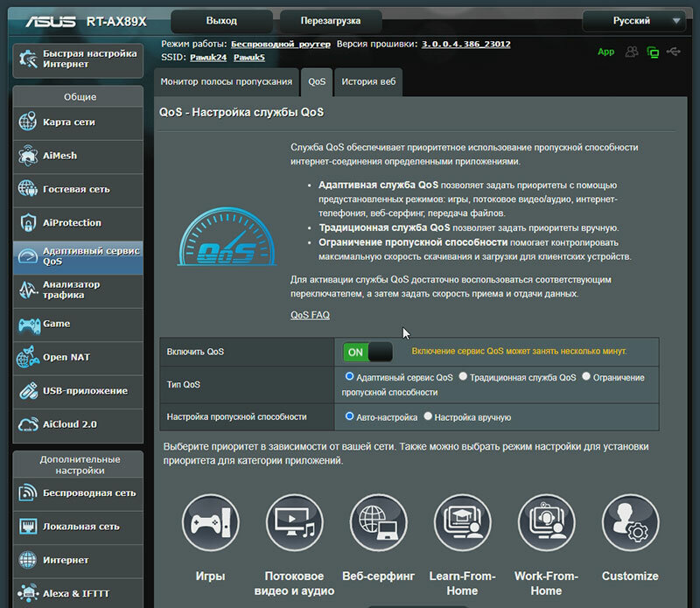Open Карта сети menu item
This screenshot has height=608, width=700.
coord(78,122)
